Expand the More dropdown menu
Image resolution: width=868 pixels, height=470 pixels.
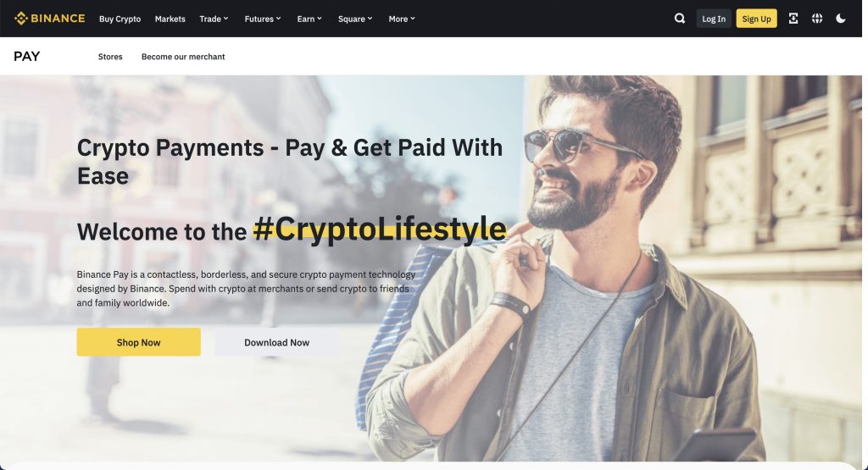coord(402,19)
